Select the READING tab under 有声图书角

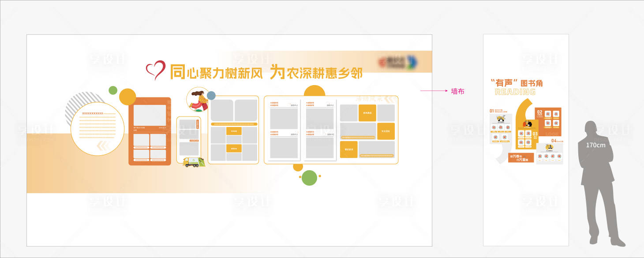pos(515,91)
